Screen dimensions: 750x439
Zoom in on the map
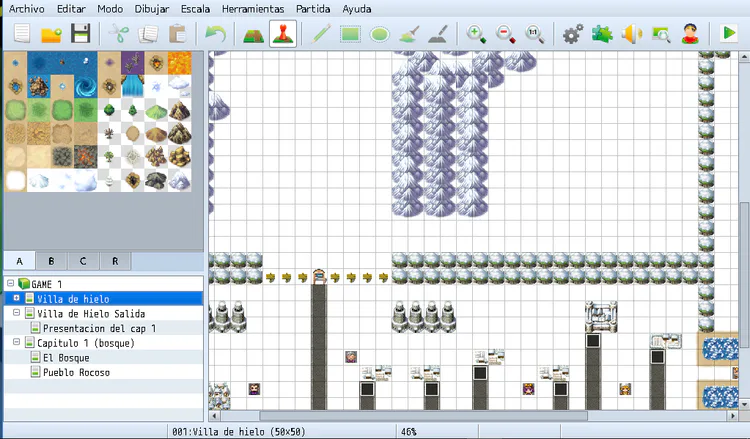pos(476,34)
